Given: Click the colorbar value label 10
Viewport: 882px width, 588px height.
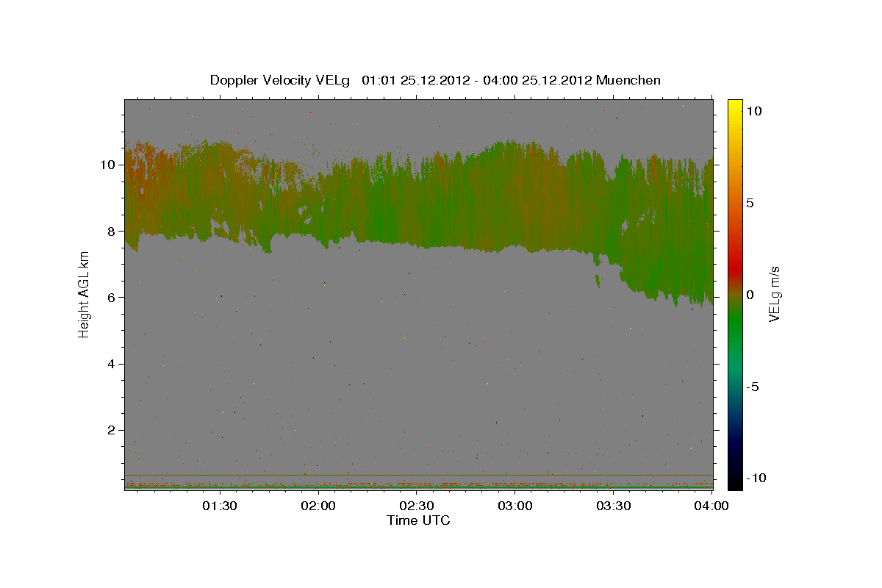Looking at the screenshot, I should tap(753, 111).
